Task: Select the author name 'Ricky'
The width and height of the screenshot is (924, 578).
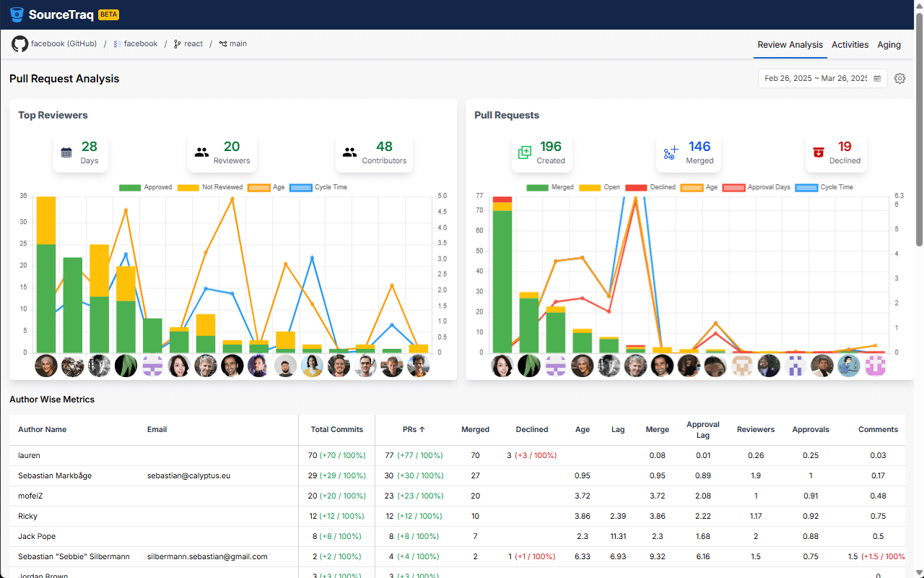Action: (x=27, y=516)
